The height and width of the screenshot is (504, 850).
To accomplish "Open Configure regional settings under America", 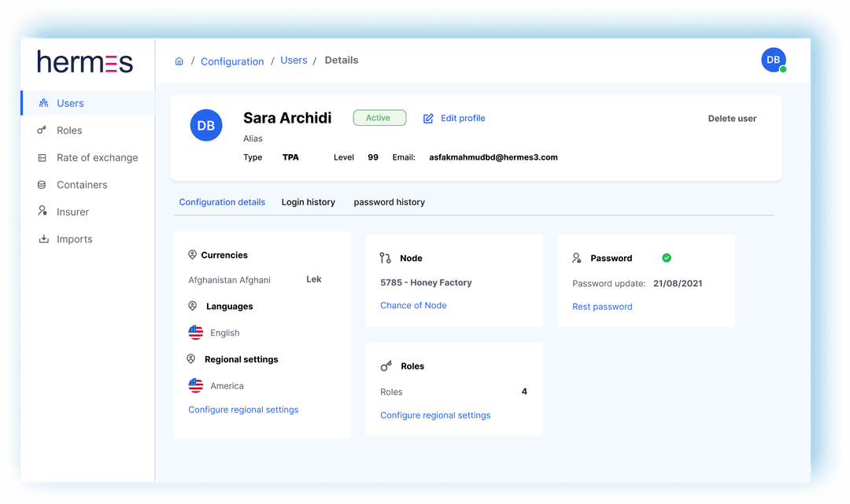I will pyautogui.click(x=243, y=410).
